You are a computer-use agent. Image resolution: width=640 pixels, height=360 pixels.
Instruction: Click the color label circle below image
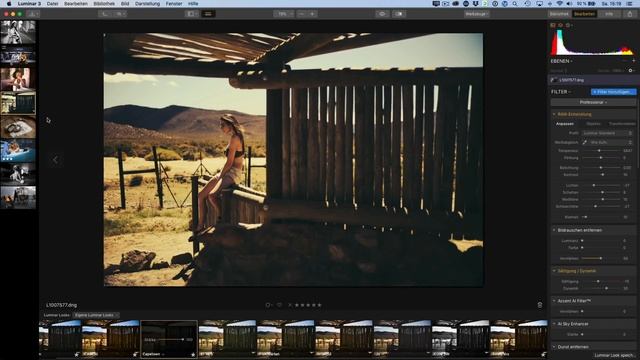click(268, 305)
